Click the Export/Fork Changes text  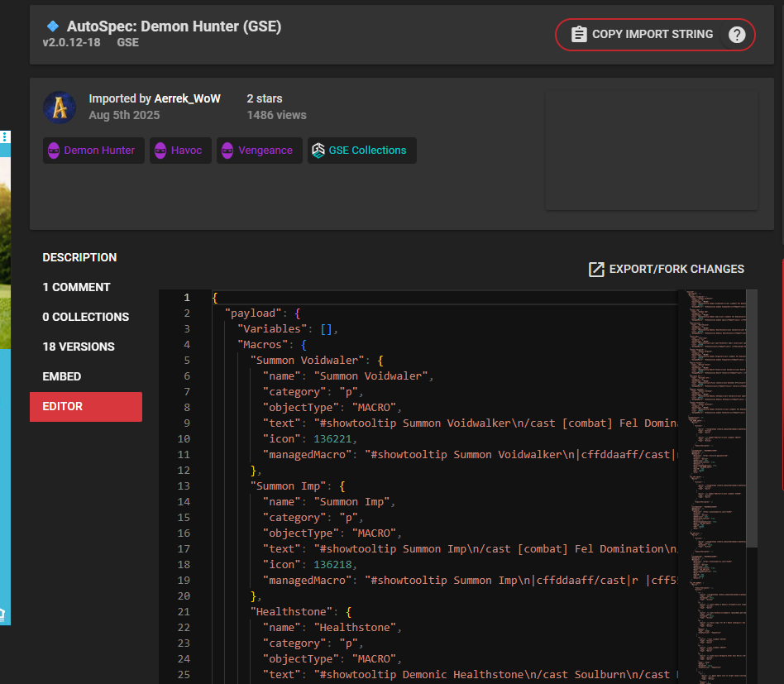tap(676, 269)
